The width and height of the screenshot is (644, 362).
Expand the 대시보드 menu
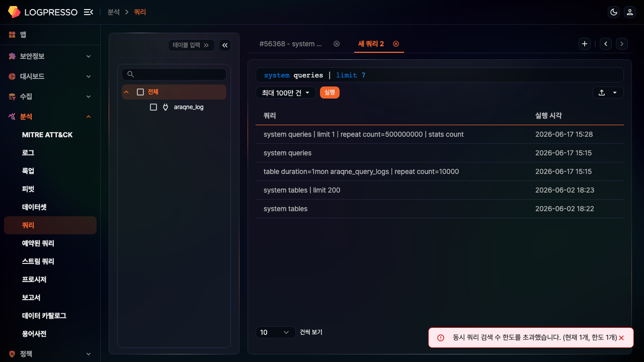click(89, 76)
